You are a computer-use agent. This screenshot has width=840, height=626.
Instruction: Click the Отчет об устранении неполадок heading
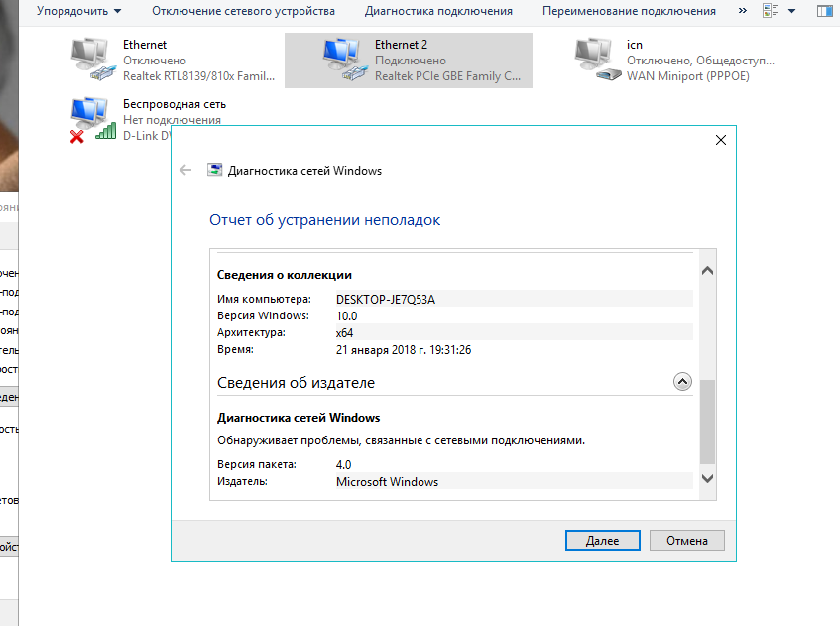[x=324, y=220]
